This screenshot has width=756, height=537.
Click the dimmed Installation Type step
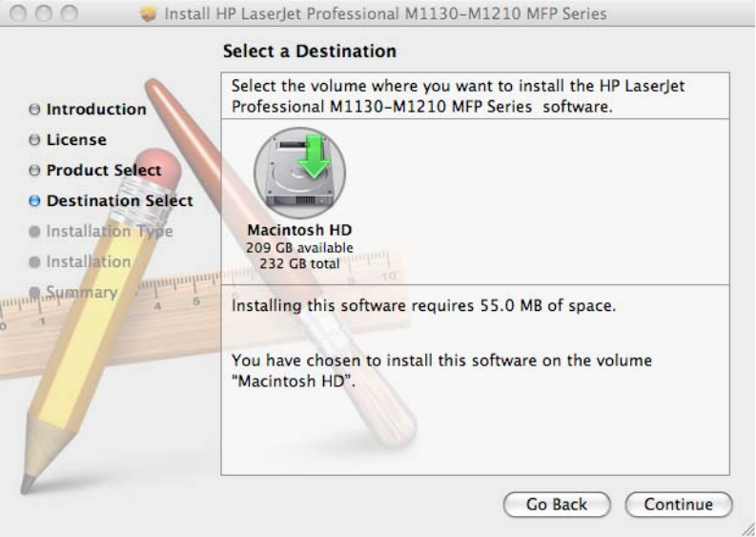[x=110, y=231]
